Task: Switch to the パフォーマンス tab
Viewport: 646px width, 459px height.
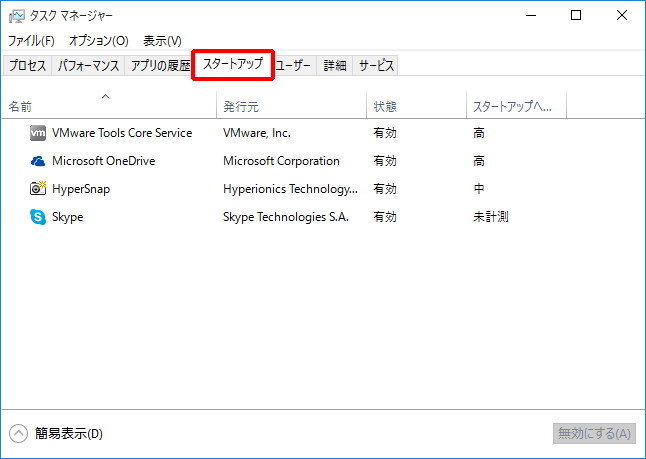Action: [88, 66]
